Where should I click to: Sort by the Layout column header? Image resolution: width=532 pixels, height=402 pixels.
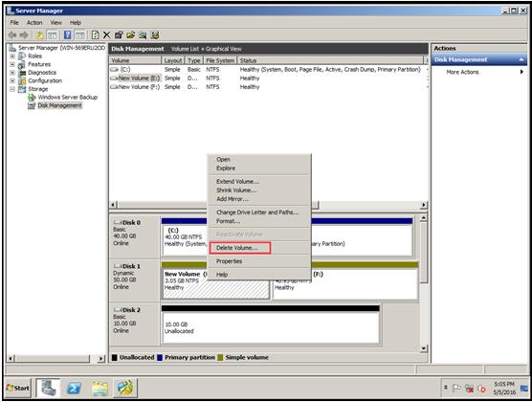click(x=173, y=60)
